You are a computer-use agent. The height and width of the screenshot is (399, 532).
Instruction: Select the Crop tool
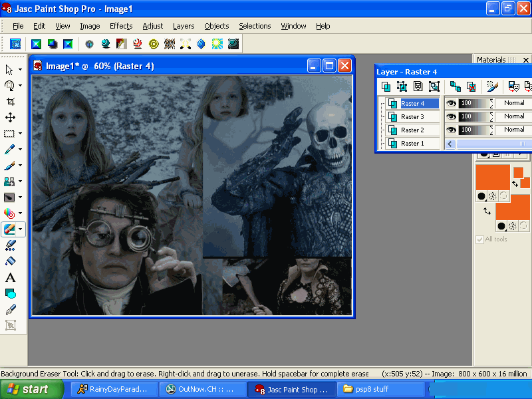tap(10, 102)
